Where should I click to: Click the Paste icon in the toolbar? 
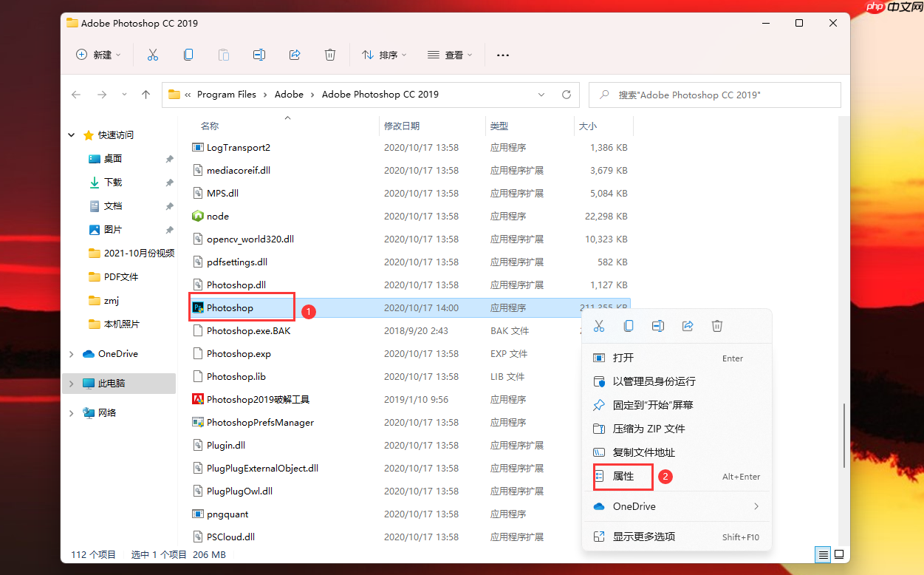(x=224, y=55)
